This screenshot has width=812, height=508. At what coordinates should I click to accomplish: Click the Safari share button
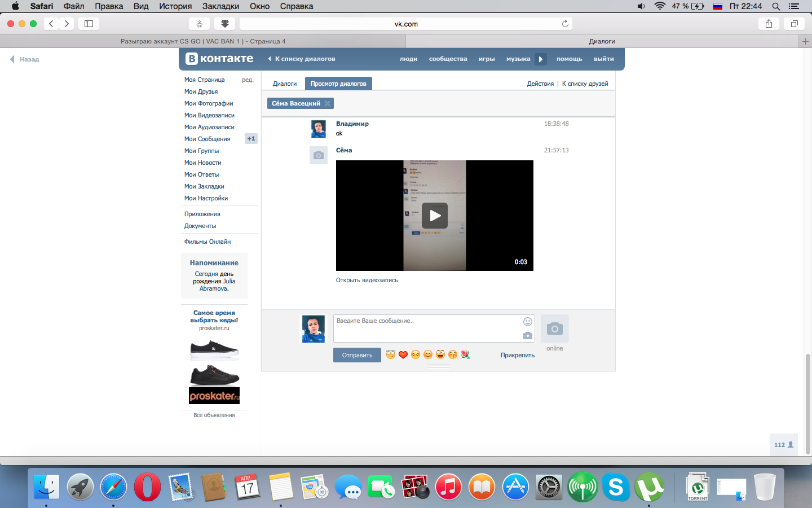pos(769,24)
